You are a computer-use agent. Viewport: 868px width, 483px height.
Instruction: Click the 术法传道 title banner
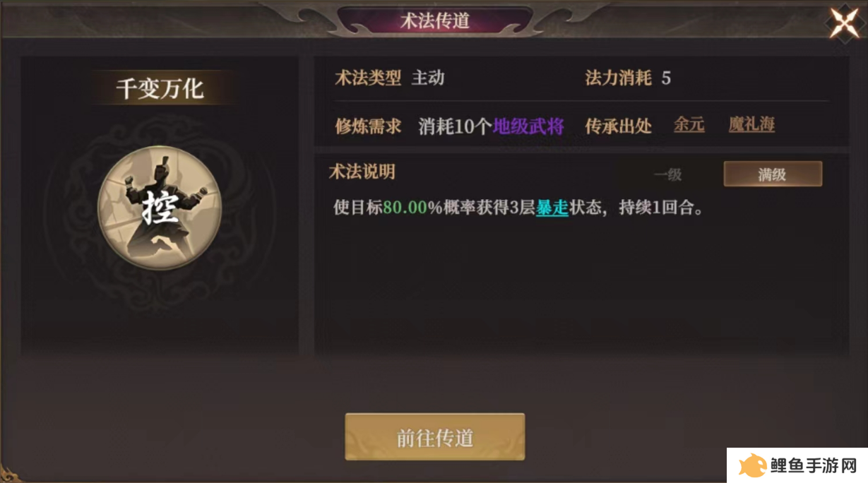click(434, 21)
